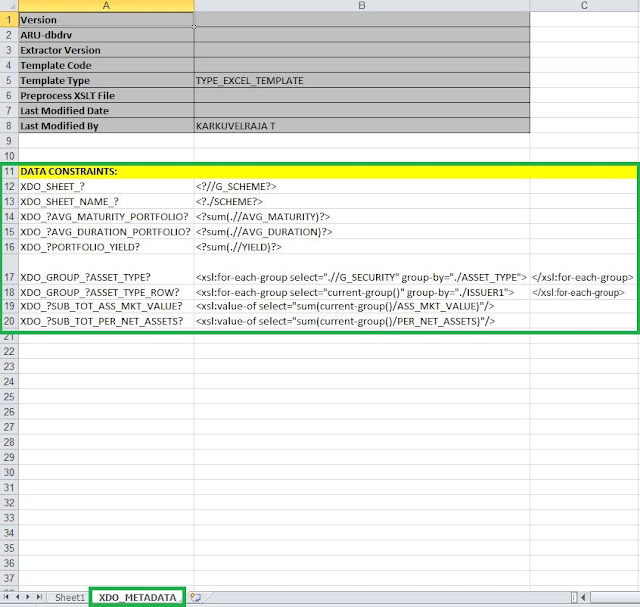Select value-of ASS_MKT_VALUE sum cell
The height and width of the screenshot is (607, 640).
tap(362, 307)
